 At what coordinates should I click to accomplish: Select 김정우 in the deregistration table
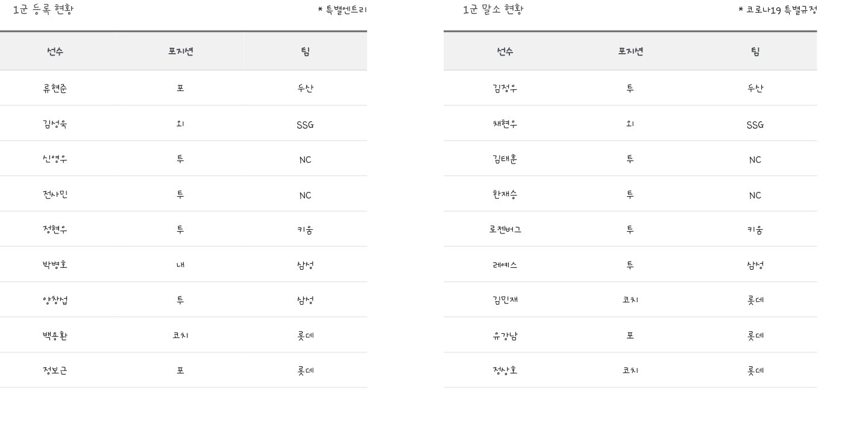505,88
